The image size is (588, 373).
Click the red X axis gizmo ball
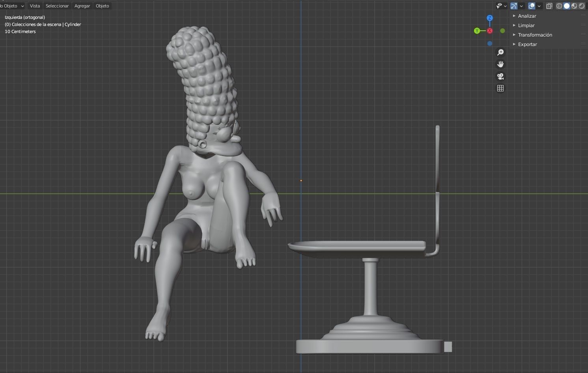(x=490, y=31)
